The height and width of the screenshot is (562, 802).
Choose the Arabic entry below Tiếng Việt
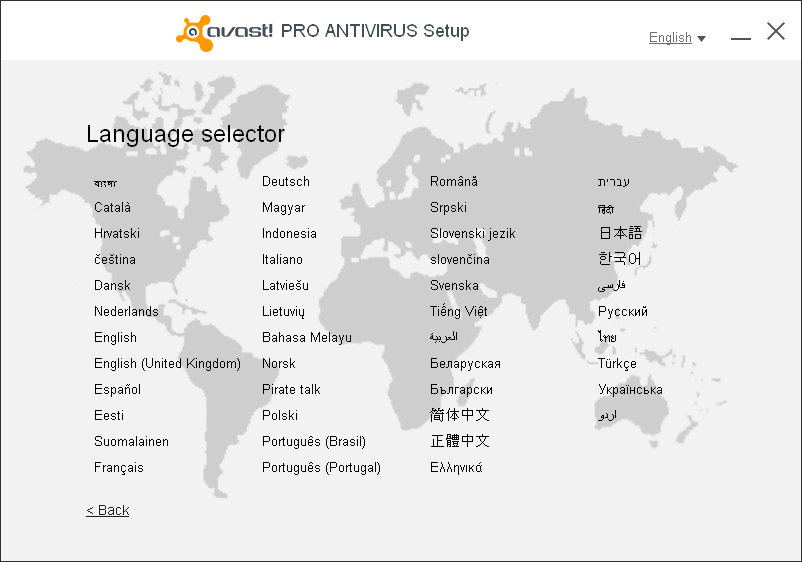pos(443,337)
